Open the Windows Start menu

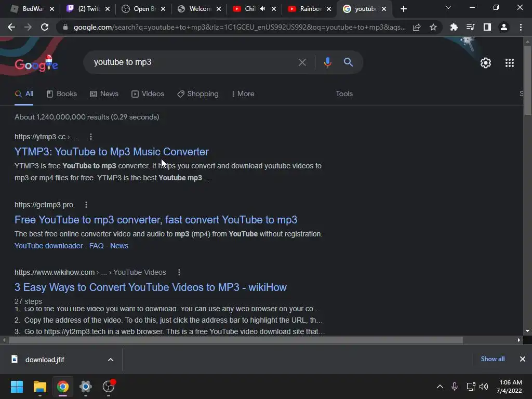point(17,387)
